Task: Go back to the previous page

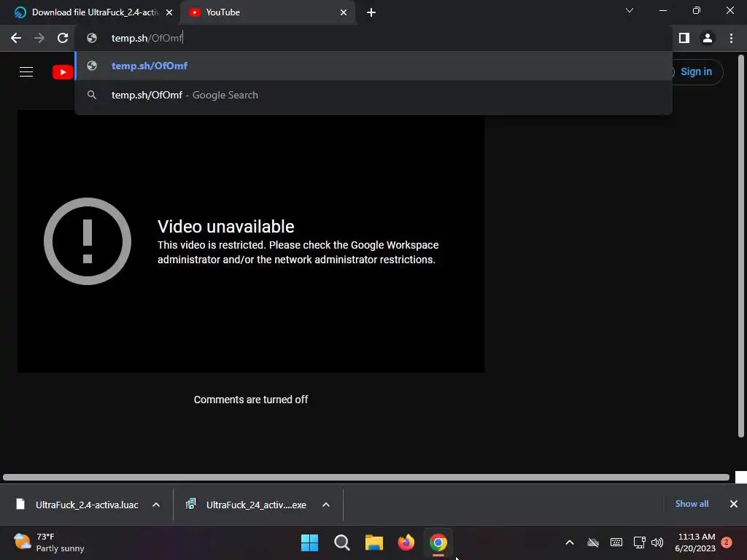Action: pyautogui.click(x=16, y=38)
